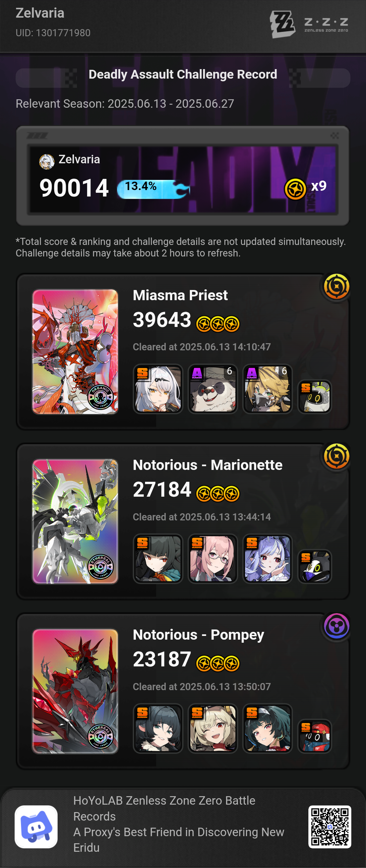Click the ZZZ logo icon in header

pyautogui.click(x=282, y=24)
